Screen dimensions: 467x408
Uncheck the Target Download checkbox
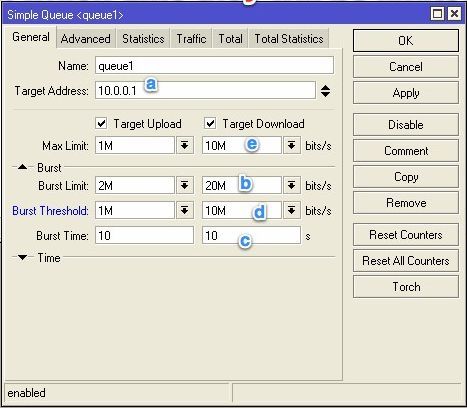[210, 123]
